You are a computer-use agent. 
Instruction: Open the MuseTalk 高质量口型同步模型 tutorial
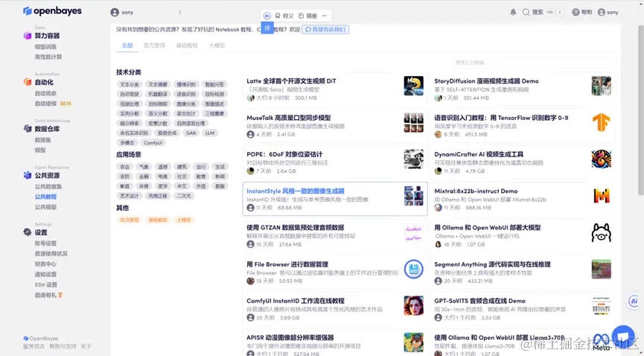pos(289,118)
